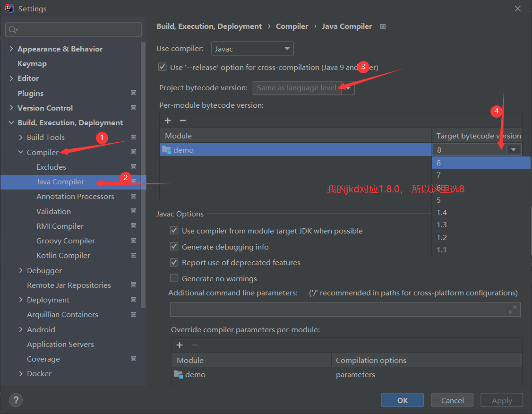The image size is (532, 414).
Task: Click project-level icon next to Excludes
Action: [133, 167]
